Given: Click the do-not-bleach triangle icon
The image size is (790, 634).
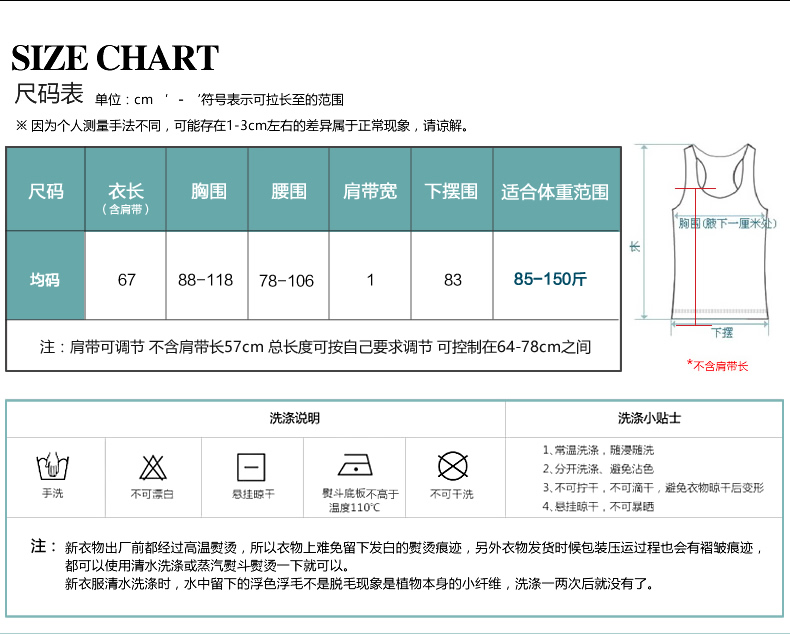Looking at the screenshot, I should 153,467.
